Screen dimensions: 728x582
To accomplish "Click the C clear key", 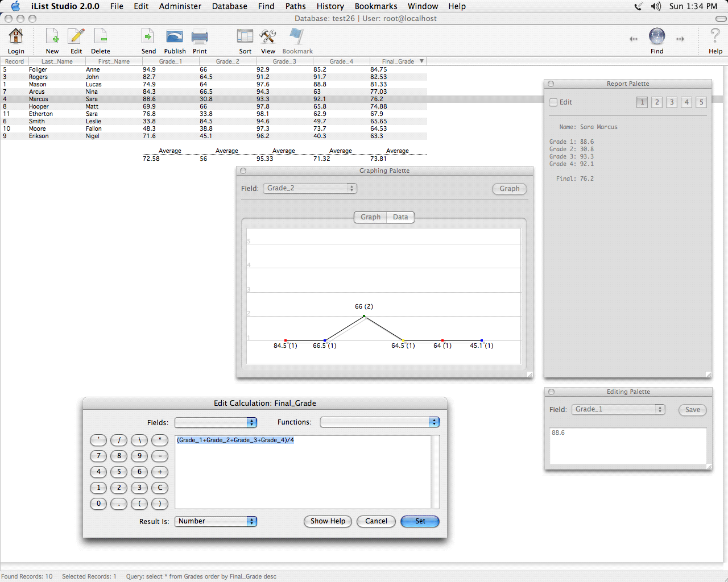I will pyautogui.click(x=160, y=488).
